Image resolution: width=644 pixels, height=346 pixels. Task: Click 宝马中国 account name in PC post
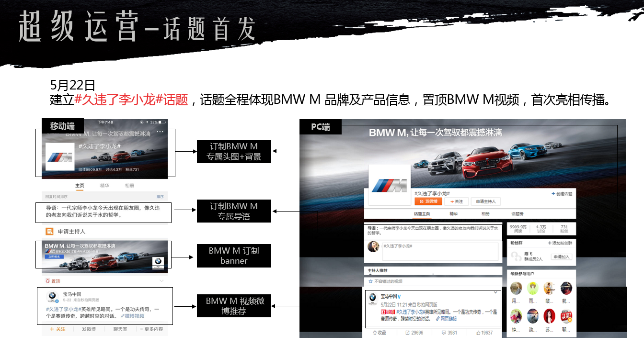tap(389, 296)
